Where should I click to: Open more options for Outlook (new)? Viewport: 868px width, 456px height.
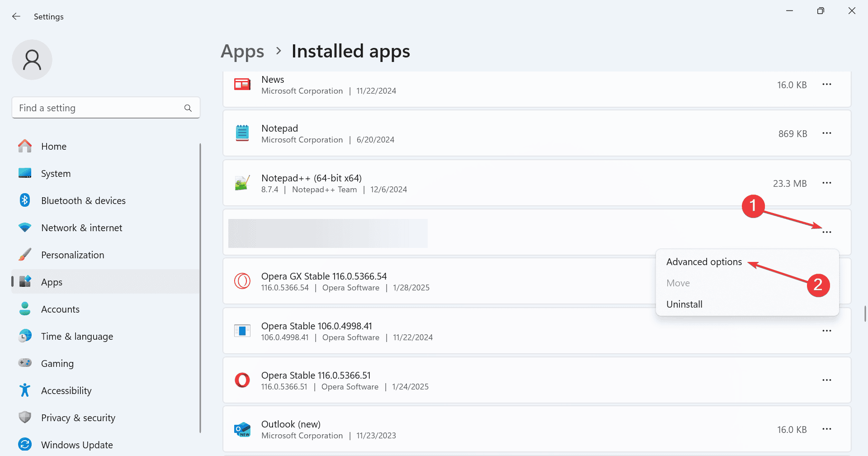827,429
